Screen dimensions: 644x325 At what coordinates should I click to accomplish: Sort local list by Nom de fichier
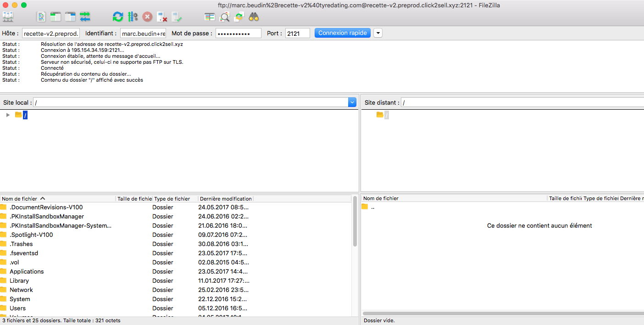[58, 199]
